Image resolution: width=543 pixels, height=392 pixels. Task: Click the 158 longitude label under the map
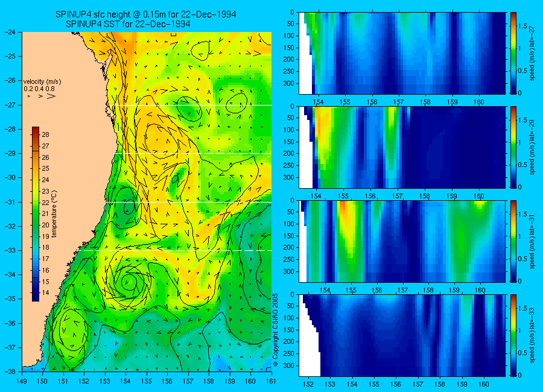[209, 381]
